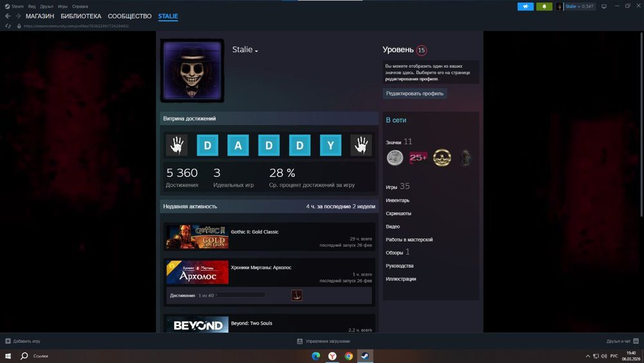The height and width of the screenshot is (363, 644).
Task: Open the Руководства link
Action: pyautogui.click(x=400, y=266)
